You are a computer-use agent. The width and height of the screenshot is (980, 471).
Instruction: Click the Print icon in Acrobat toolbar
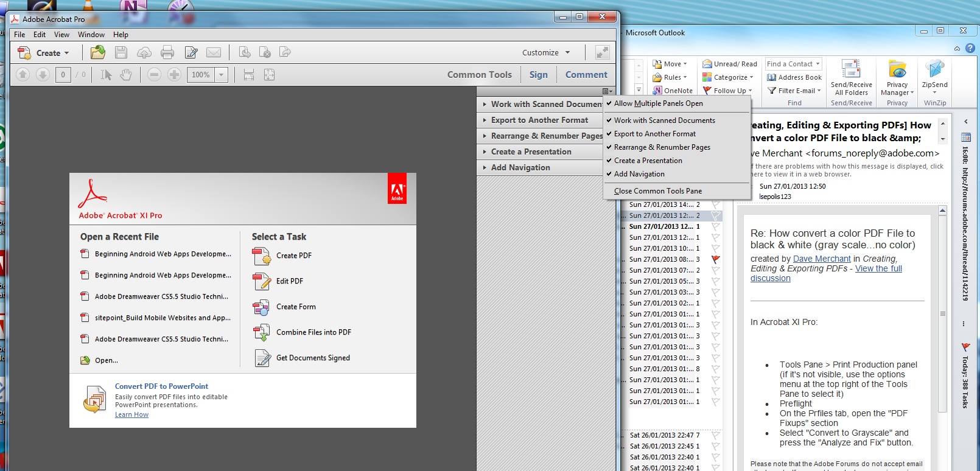tap(167, 53)
